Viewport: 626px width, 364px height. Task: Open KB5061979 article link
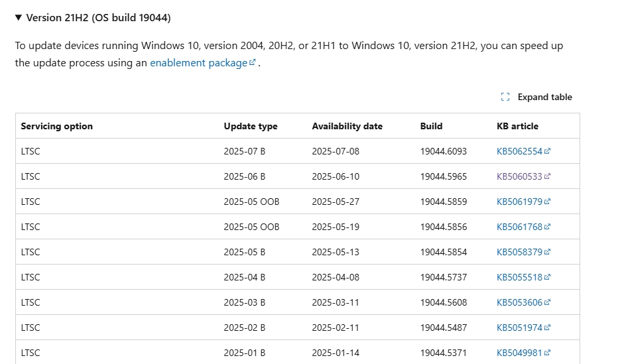tap(523, 202)
